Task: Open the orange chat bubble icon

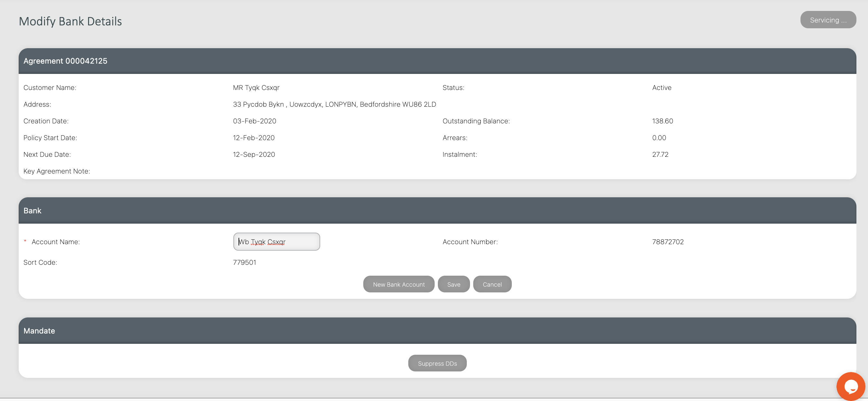Action: [850, 387]
